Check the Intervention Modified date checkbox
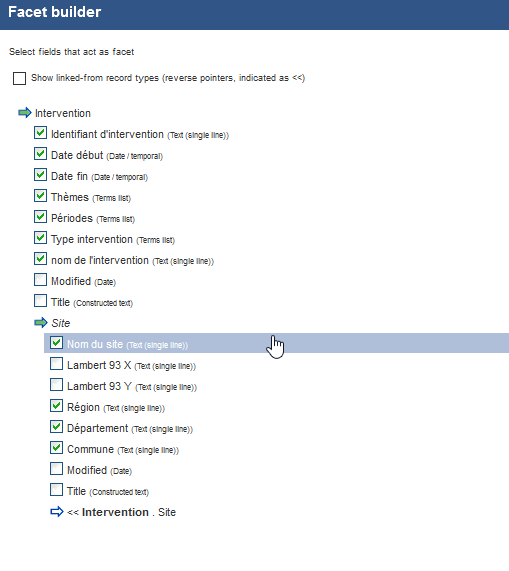This screenshot has height=571, width=509. click(40, 280)
